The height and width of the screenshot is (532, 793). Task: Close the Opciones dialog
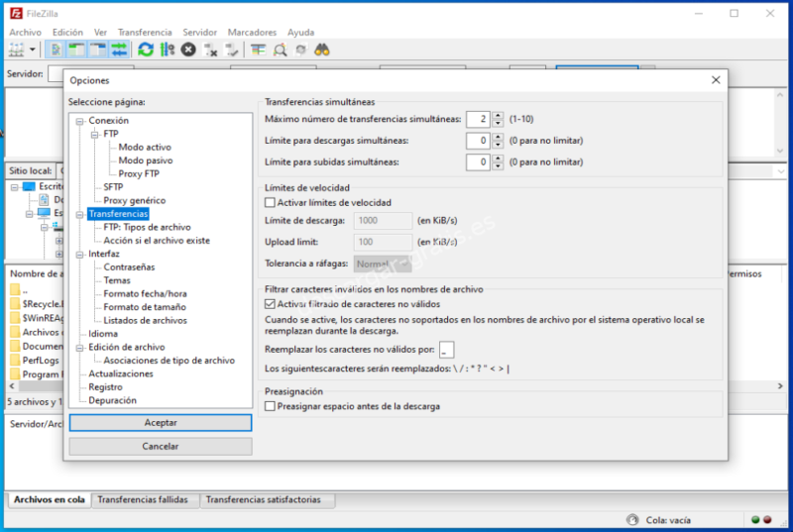(716, 80)
